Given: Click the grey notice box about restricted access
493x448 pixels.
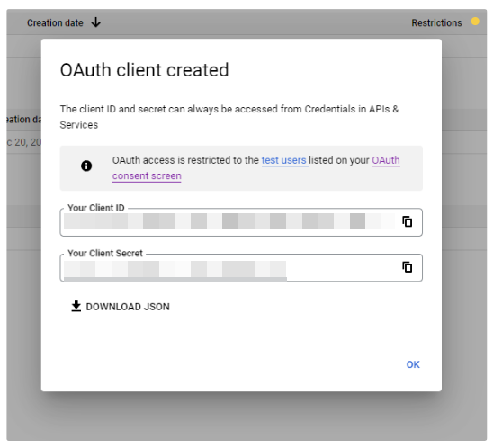Looking at the screenshot, I should pyautogui.click(x=241, y=168).
